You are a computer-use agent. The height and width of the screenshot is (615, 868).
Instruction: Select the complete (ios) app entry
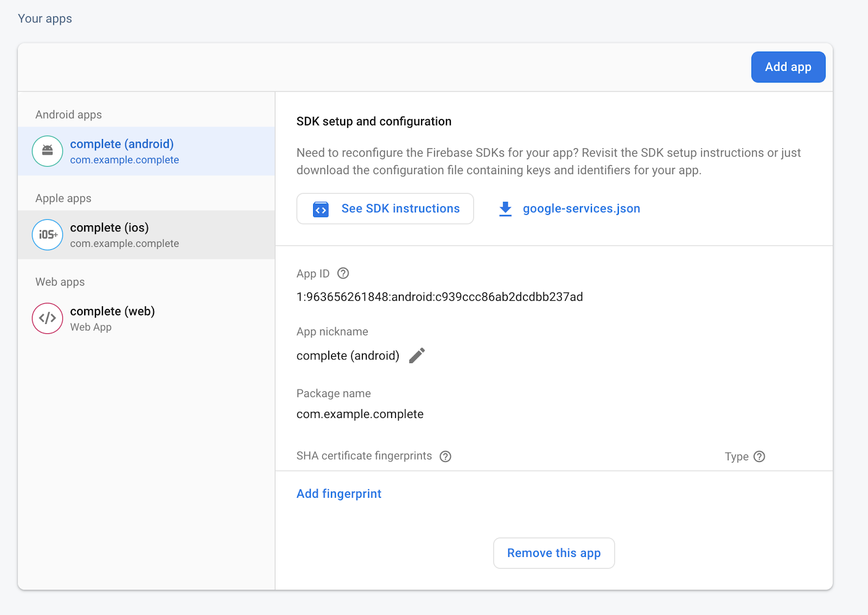[146, 234]
